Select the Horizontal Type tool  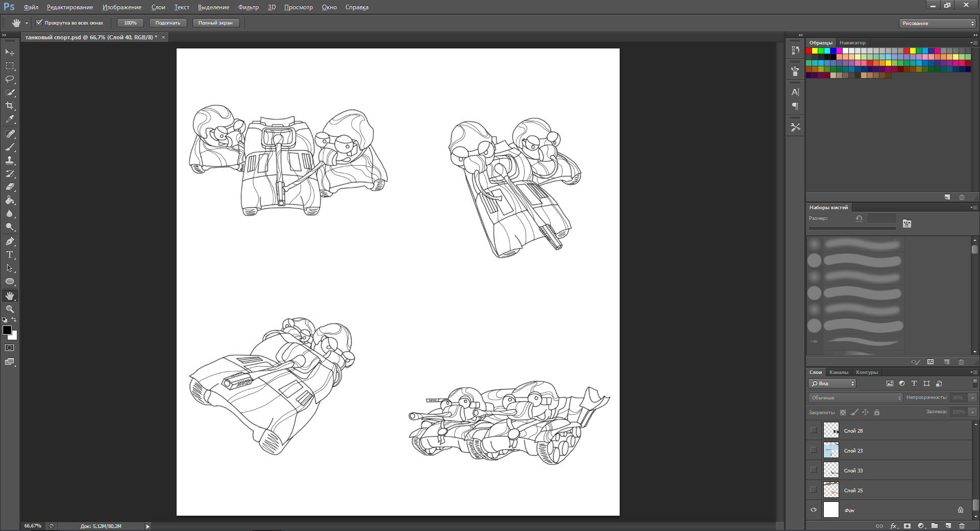point(10,255)
